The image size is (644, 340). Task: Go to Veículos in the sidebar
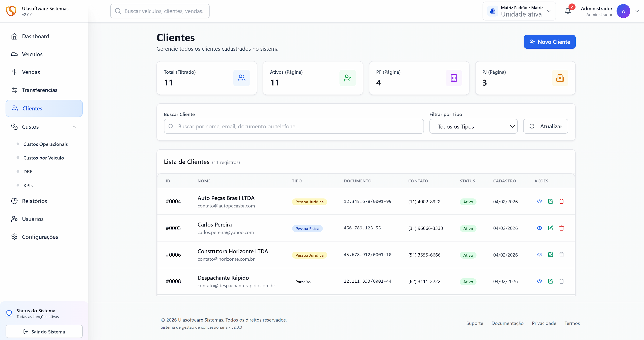click(x=32, y=54)
